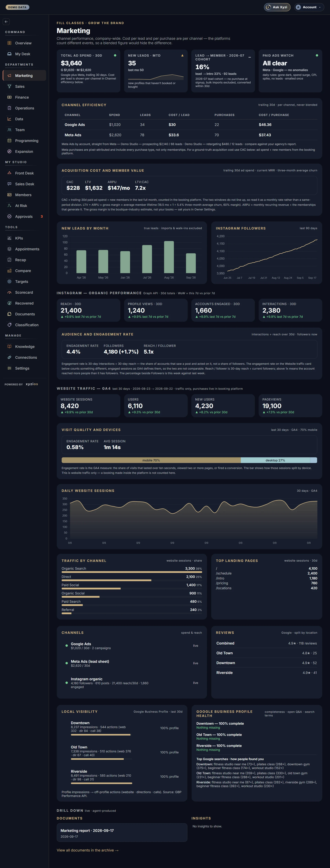Viewport: 330px width, 868px height.
Task: Click the Organic Search traffic share bar
Action: point(132,572)
